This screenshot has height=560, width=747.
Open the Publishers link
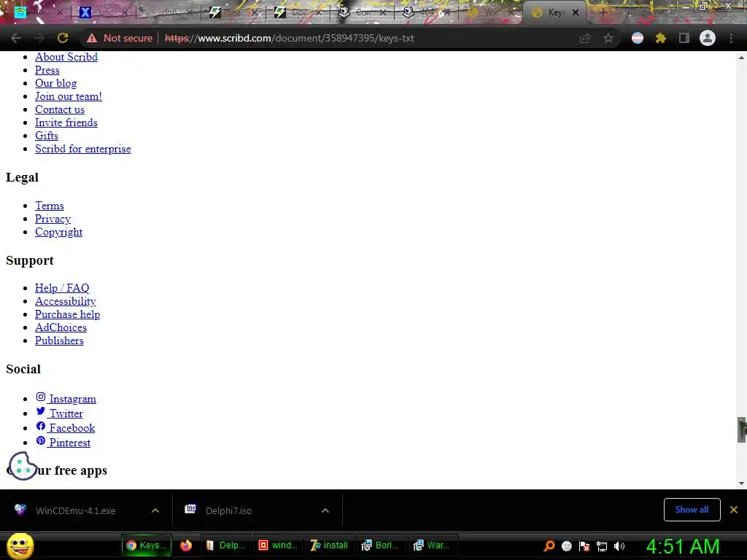coord(59,341)
